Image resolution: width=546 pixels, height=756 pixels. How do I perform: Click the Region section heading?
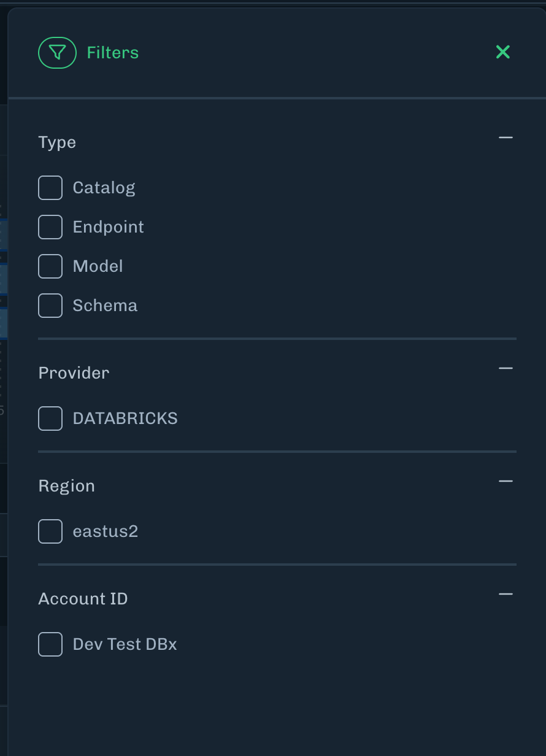66,486
